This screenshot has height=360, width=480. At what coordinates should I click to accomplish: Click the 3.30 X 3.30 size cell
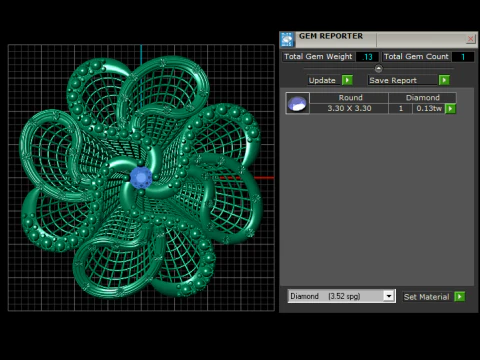pos(349,108)
